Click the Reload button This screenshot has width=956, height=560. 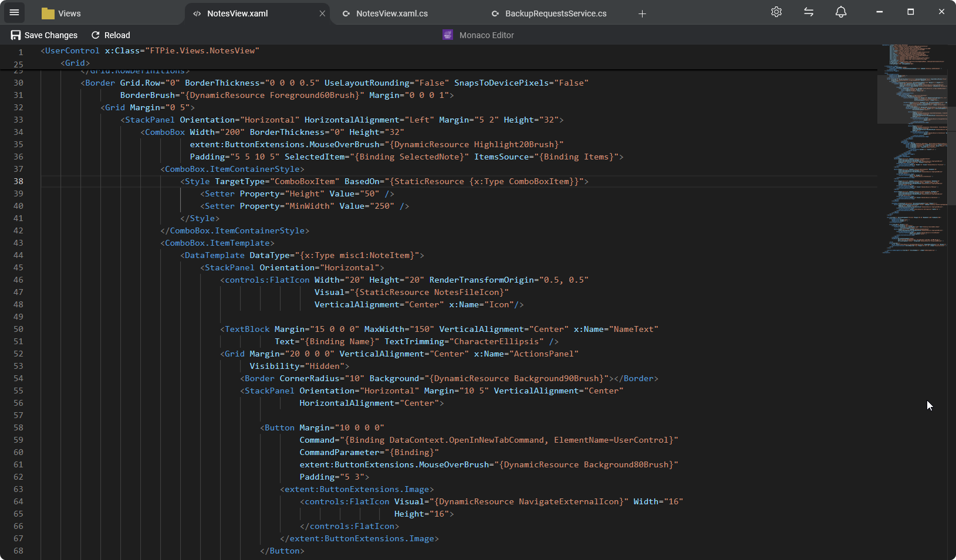click(110, 35)
